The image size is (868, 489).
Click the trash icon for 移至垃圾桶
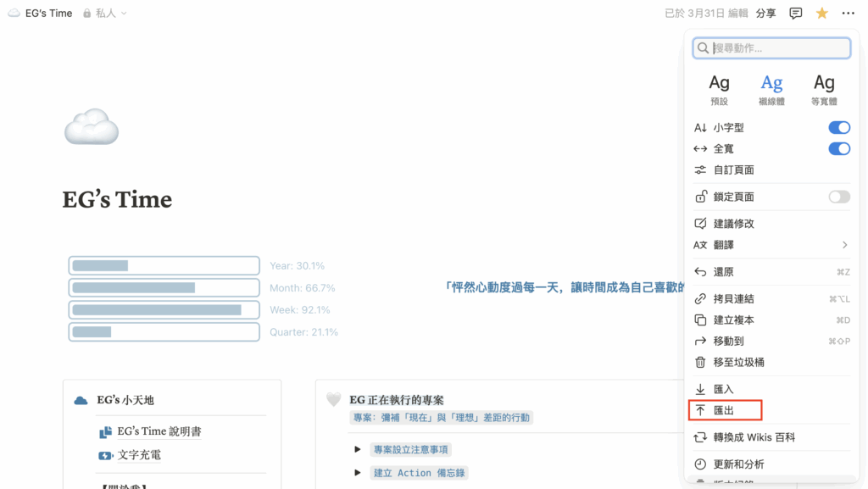(x=700, y=362)
